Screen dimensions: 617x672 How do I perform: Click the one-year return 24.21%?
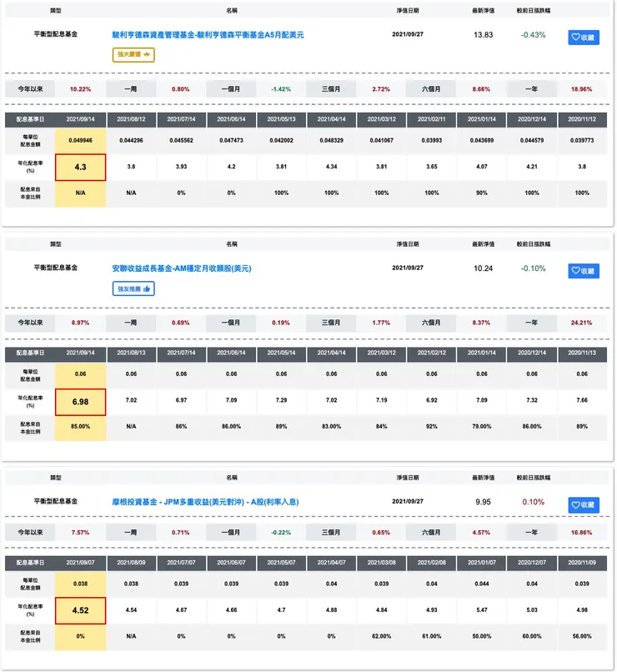point(581,323)
